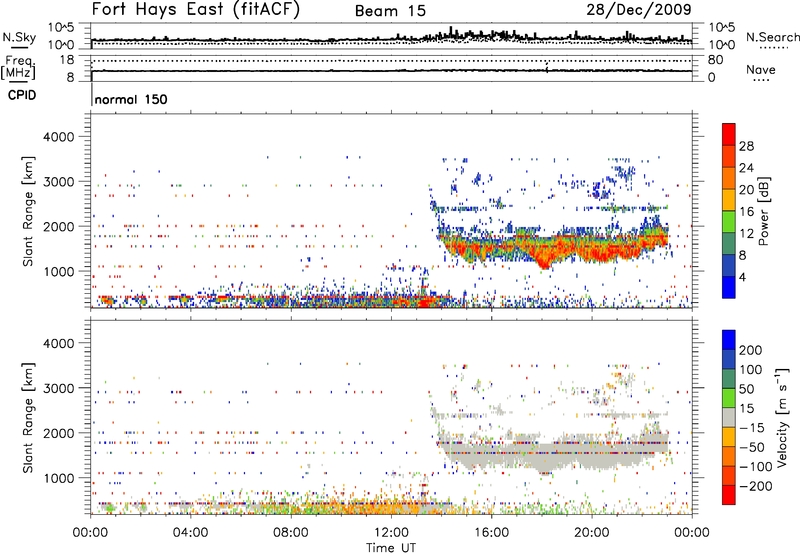Click the '24' label on Power color bar
The width and height of the screenshot is (800, 554).
tap(746, 168)
